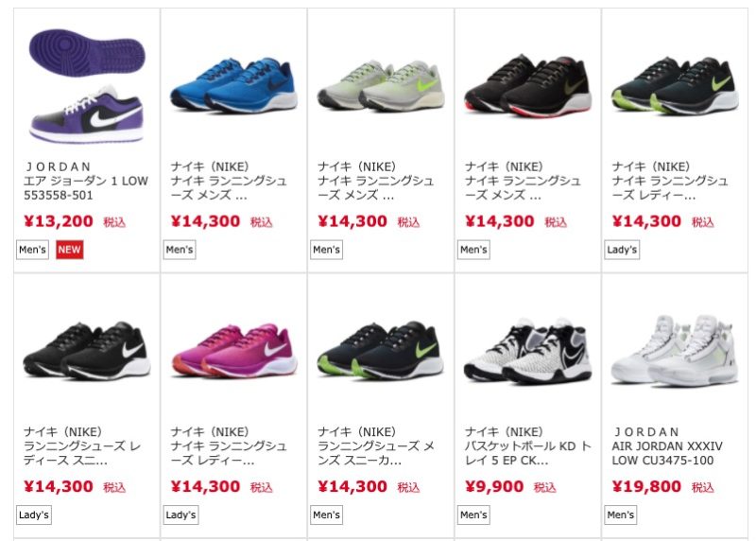Image resolution: width=756 pixels, height=541 pixels.
Task: Click the Lady's tag in the top row
Action: [x=622, y=250]
